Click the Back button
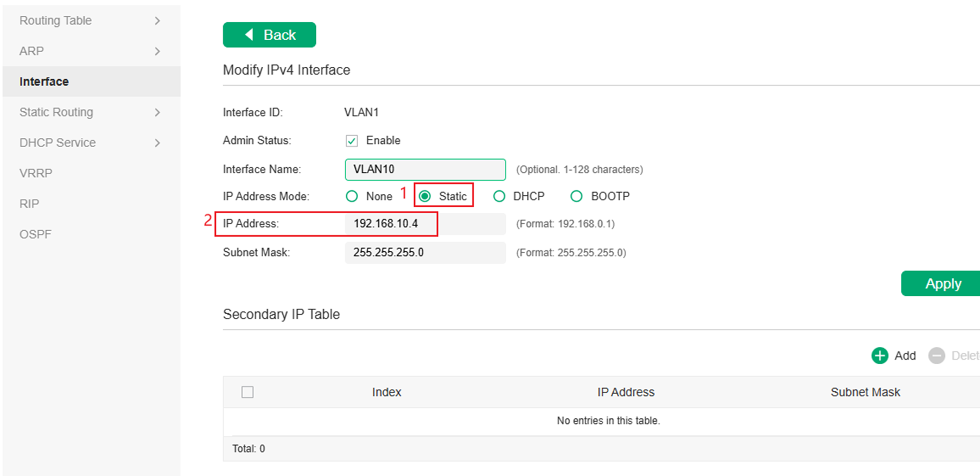Image resolution: width=980 pixels, height=476 pixels. click(269, 35)
